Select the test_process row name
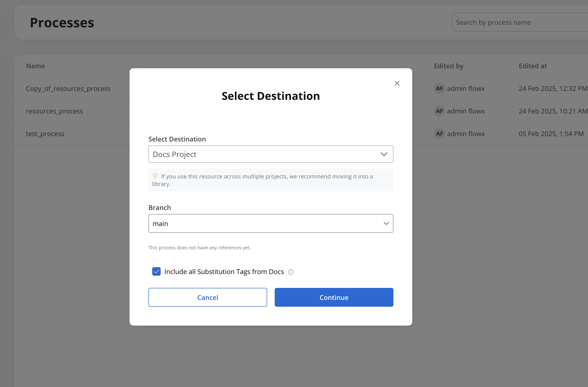588x387 pixels. (x=45, y=133)
